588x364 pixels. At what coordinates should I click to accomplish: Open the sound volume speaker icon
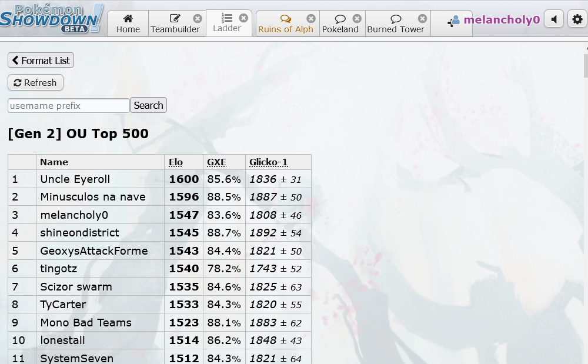coord(553,19)
